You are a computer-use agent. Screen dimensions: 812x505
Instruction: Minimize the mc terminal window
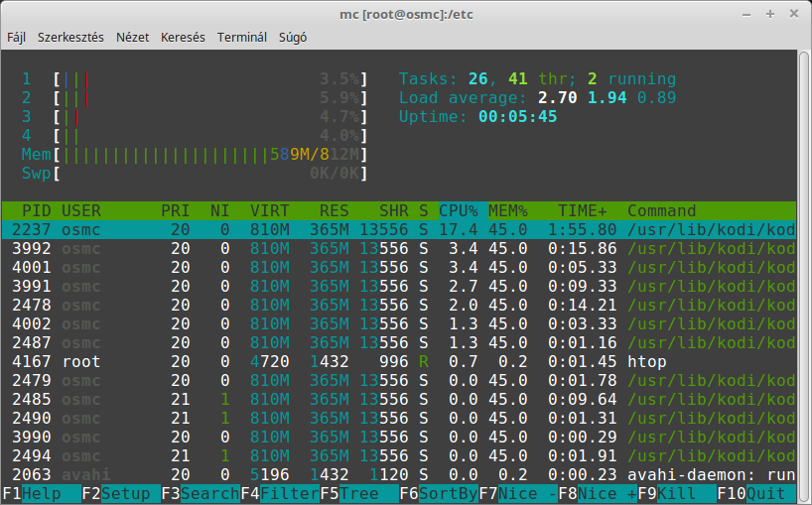coord(746,15)
